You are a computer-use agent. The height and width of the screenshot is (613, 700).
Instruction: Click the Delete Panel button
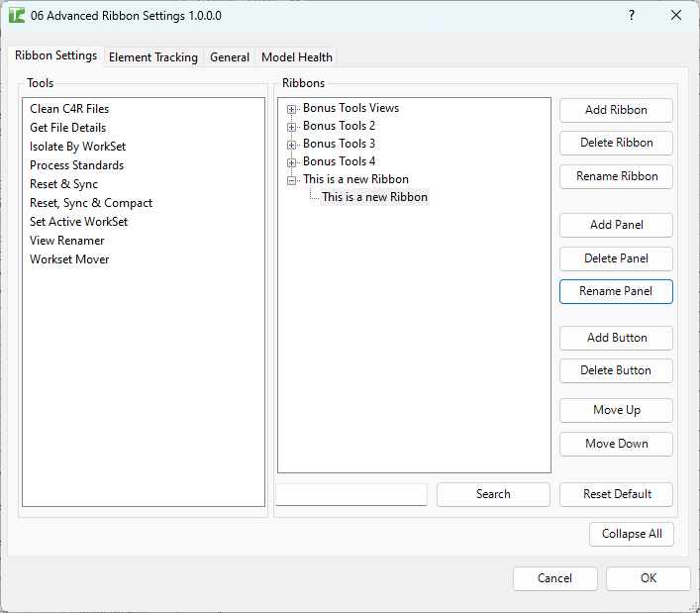(x=616, y=258)
